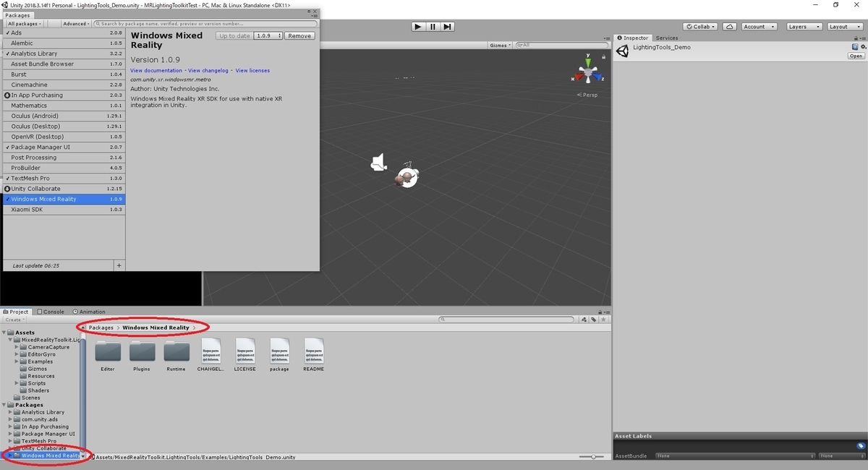
Task: Collapse the Packages folder tree
Action: click(4, 405)
